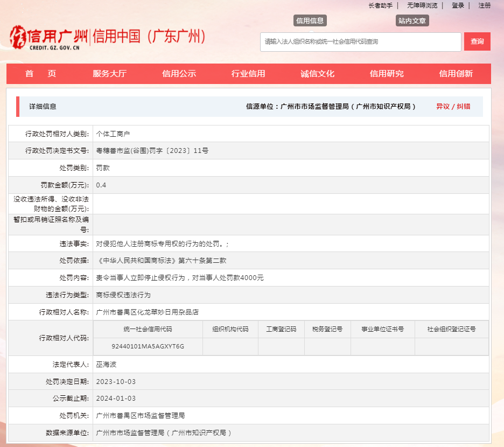This screenshot has height=447, width=504.
Task: Click 信源单位 source unit text
Action: tap(331, 107)
